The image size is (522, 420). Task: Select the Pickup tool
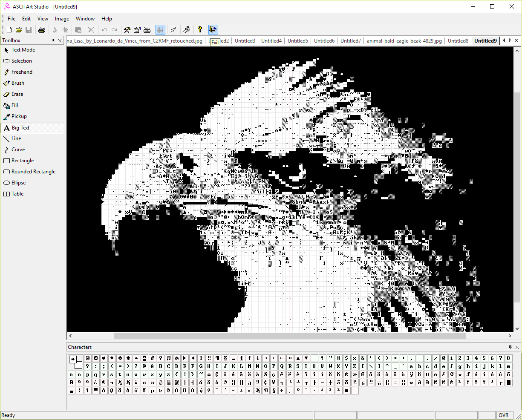[19, 116]
